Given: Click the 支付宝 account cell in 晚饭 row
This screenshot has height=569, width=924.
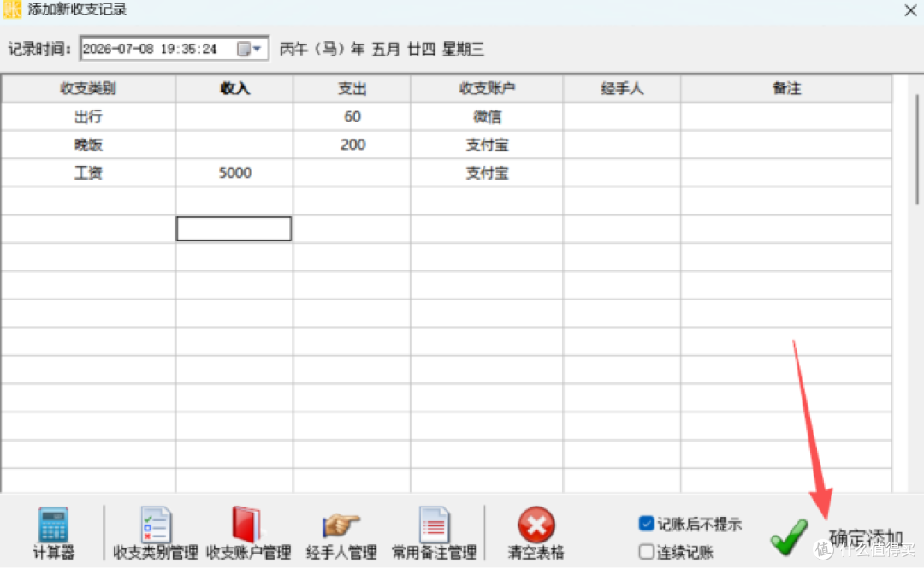Looking at the screenshot, I should [487, 145].
